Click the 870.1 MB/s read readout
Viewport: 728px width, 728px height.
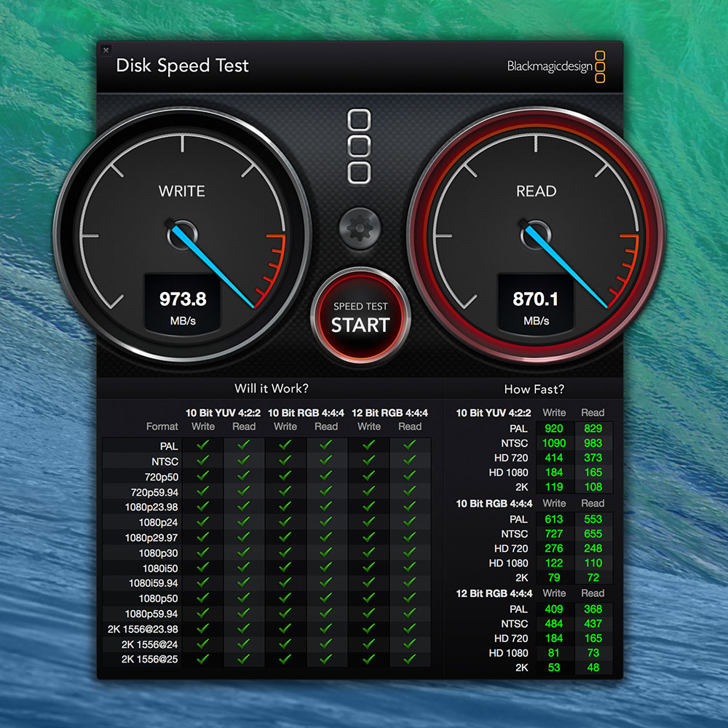(536, 304)
